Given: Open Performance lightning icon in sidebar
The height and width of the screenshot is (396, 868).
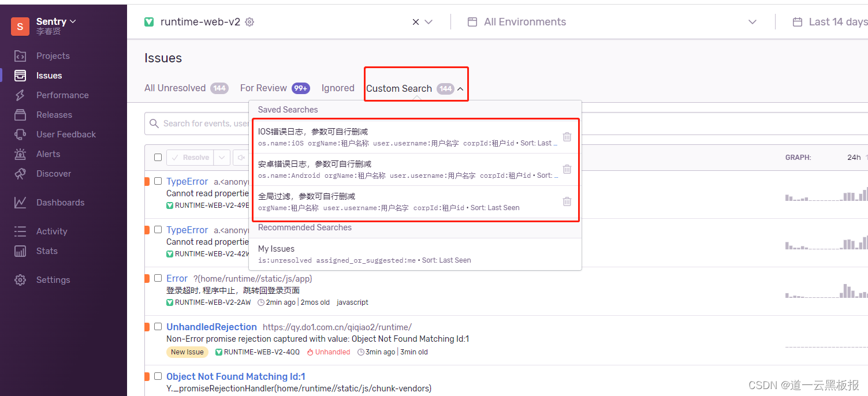Looking at the screenshot, I should click(x=20, y=95).
